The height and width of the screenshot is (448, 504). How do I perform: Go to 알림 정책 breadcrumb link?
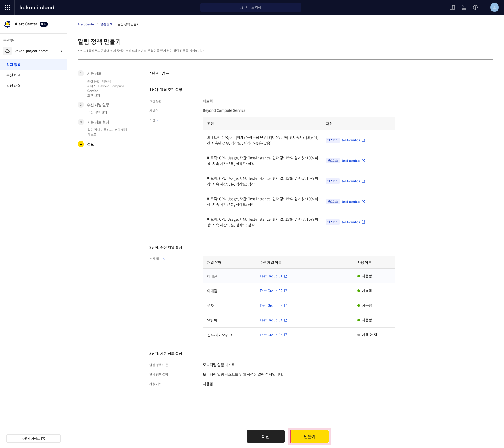[x=106, y=24]
